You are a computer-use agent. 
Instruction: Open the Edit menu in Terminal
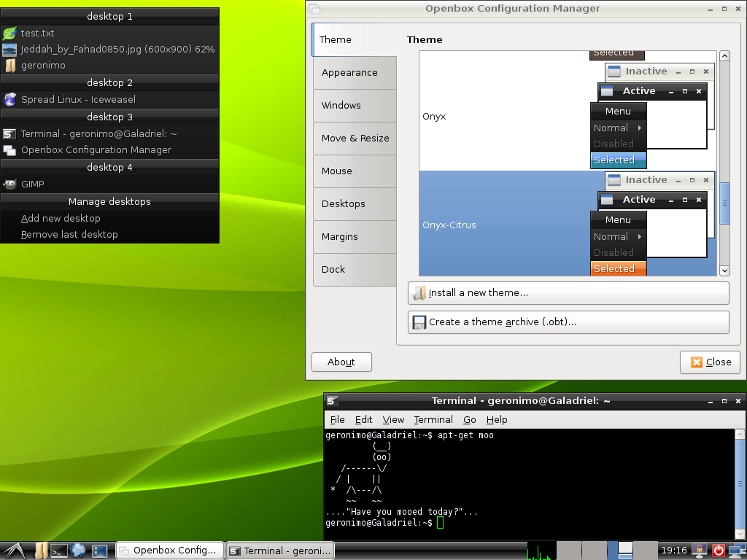363,419
